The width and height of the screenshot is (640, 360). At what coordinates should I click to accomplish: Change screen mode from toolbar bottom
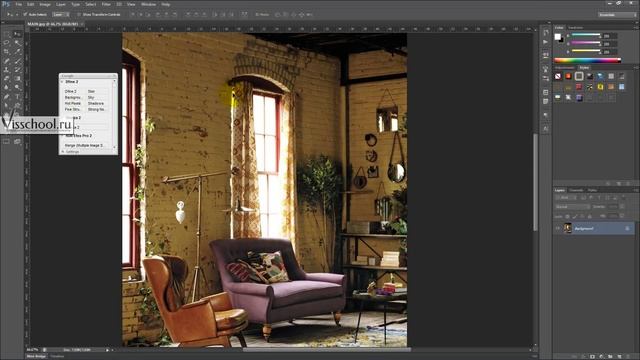17,142
